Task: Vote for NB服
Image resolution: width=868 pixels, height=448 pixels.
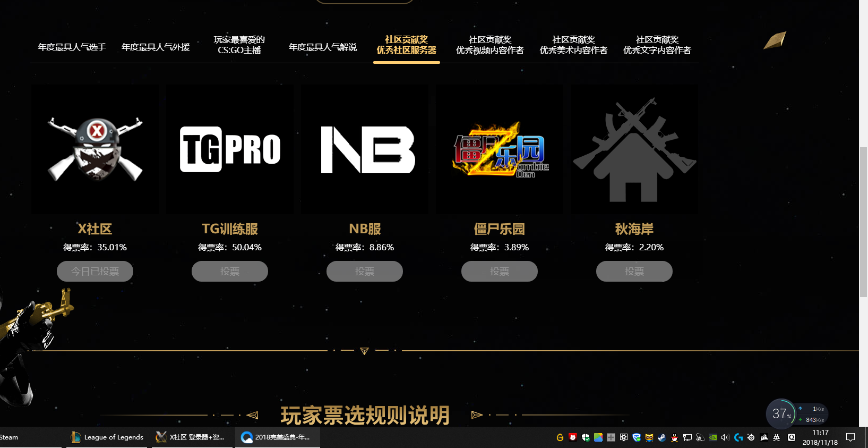Action: 365,271
